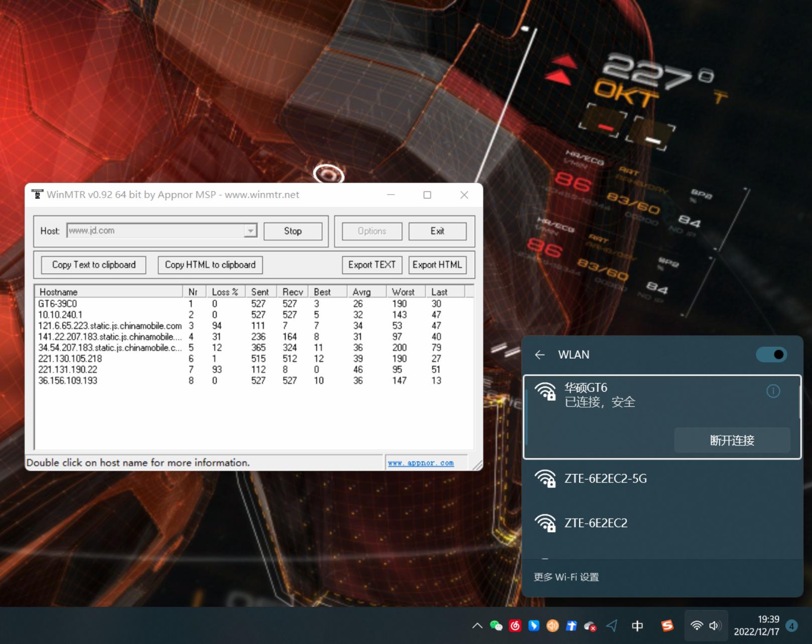Switch the Chinese input mode indicator

click(637, 625)
